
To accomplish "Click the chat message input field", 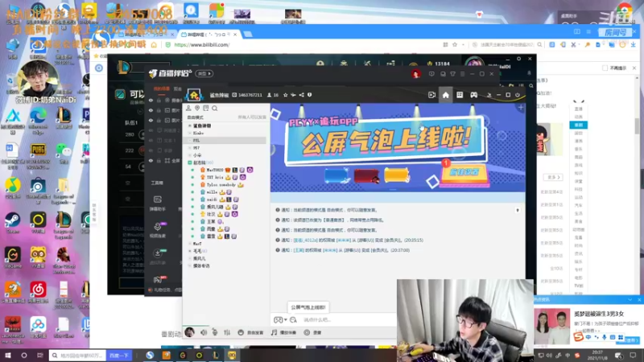I will tap(347, 319).
